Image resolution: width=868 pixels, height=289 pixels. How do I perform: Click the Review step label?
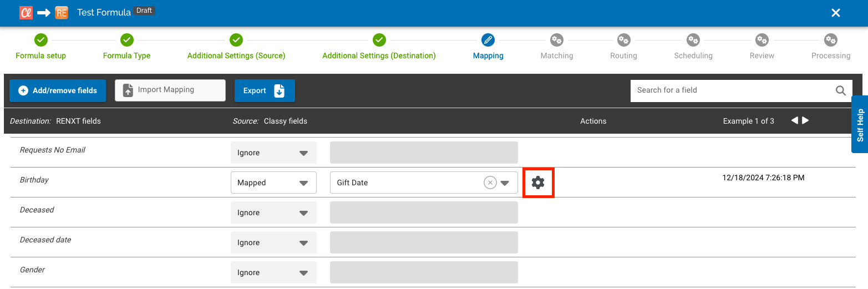pyautogui.click(x=762, y=55)
